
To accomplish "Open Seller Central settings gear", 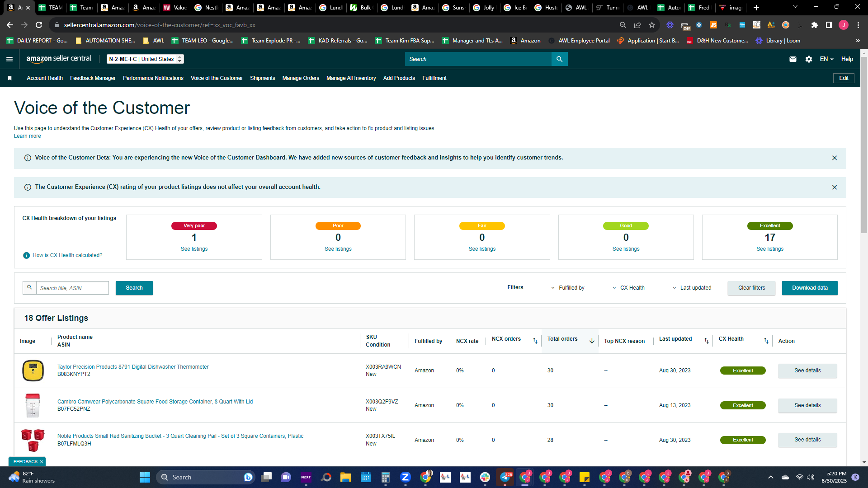I will point(809,59).
